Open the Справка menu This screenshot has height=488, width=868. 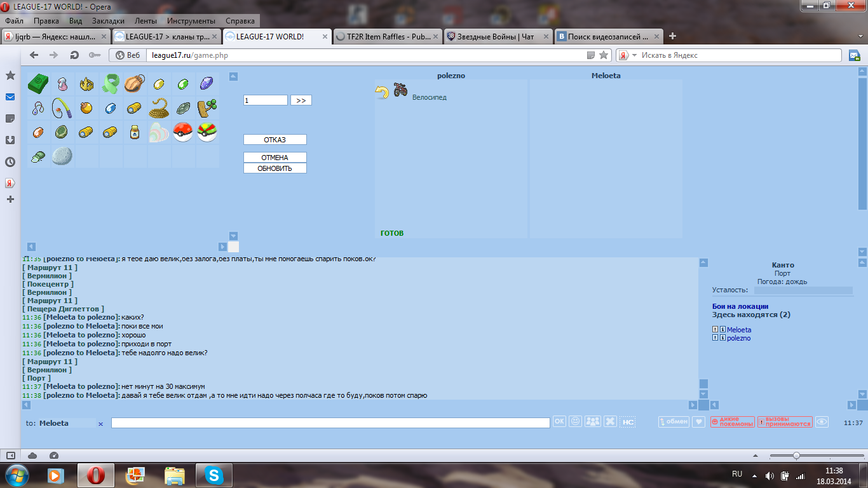point(240,20)
